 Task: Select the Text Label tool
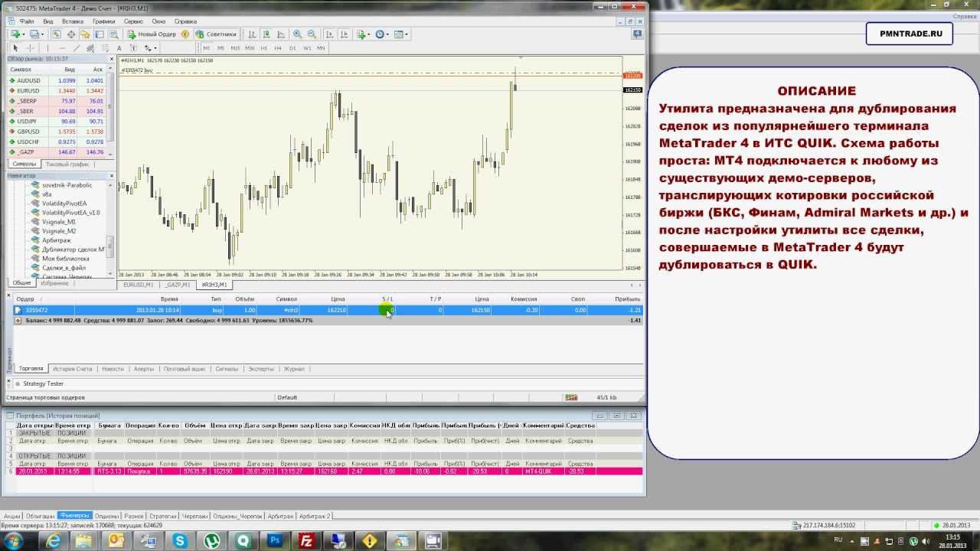point(133,48)
